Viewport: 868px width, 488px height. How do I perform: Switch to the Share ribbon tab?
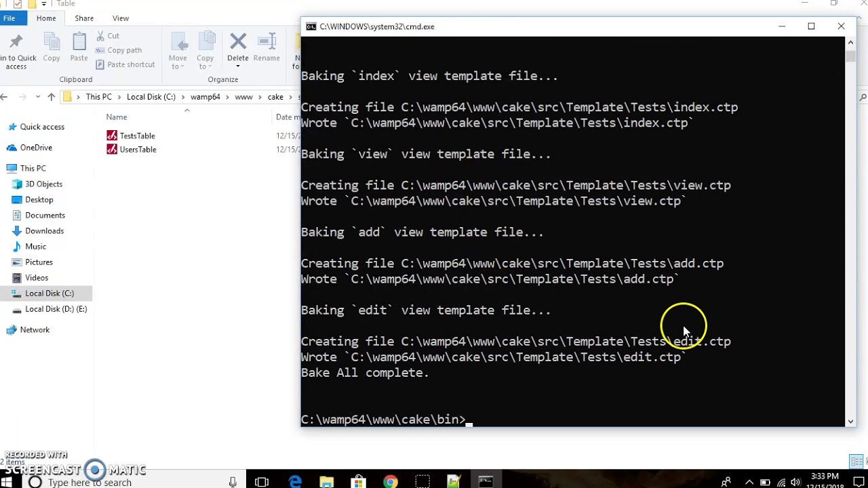pos(84,18)
